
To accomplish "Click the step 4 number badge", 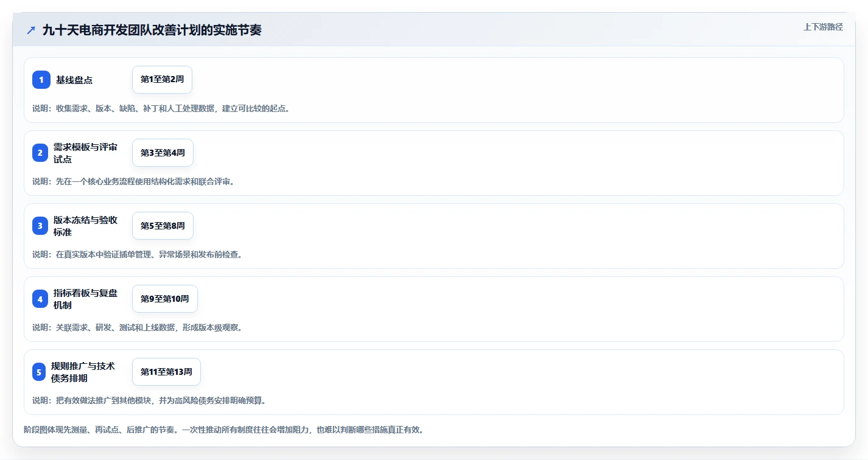I will [x=40, y=299].
